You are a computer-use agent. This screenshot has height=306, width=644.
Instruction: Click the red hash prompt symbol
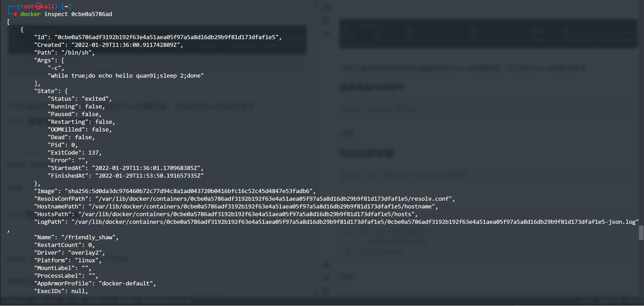coord(15,14)
